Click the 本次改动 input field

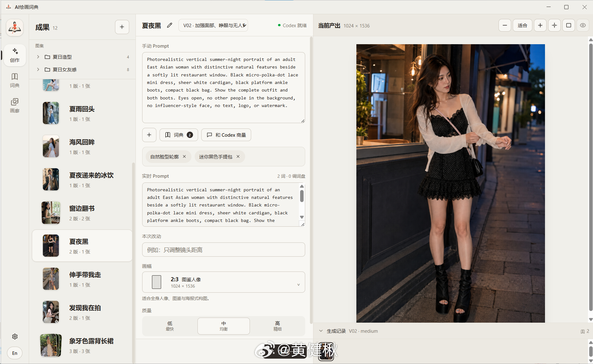tap(224, 250)
